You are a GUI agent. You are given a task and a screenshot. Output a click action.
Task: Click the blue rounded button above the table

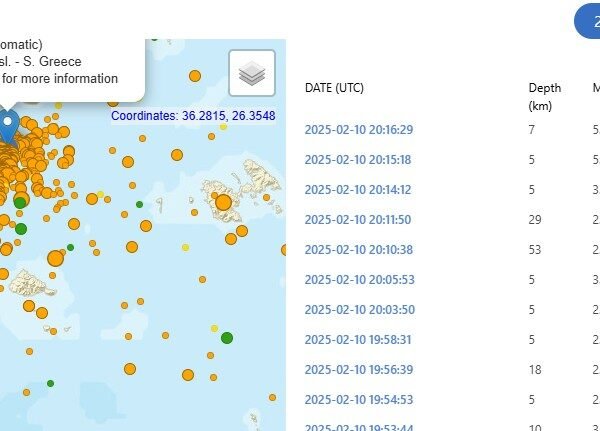tap(589, 21)
